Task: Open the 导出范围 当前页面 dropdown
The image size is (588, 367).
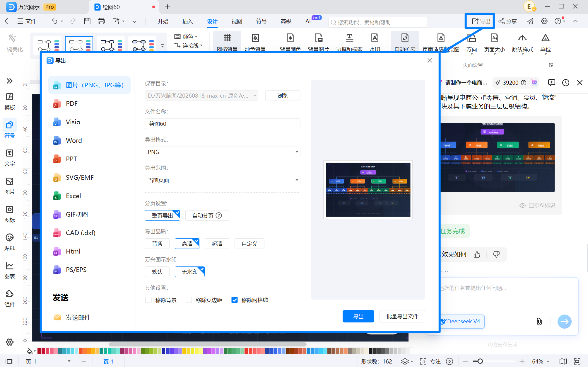Action: pos(223,180)
